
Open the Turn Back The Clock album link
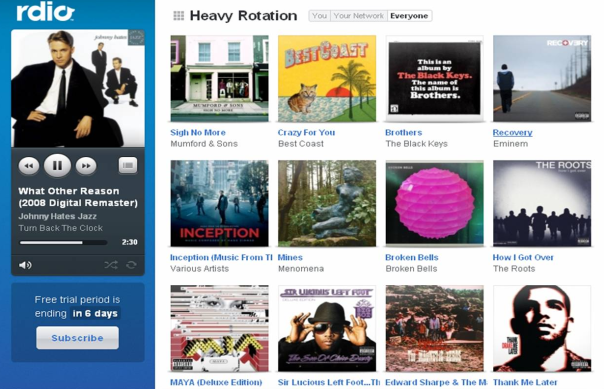click(60, 228)
